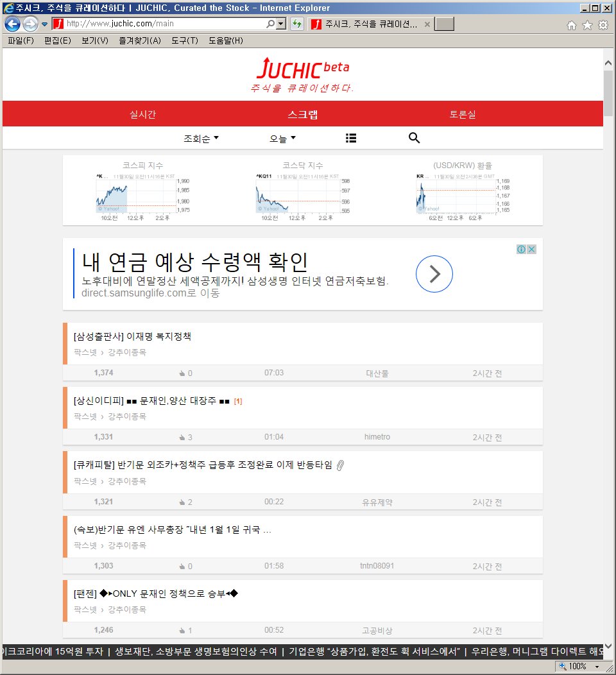This screenshot has width=616, height=675.
Task: Switch to the 실시간 tab
Action: pos(143,114)
